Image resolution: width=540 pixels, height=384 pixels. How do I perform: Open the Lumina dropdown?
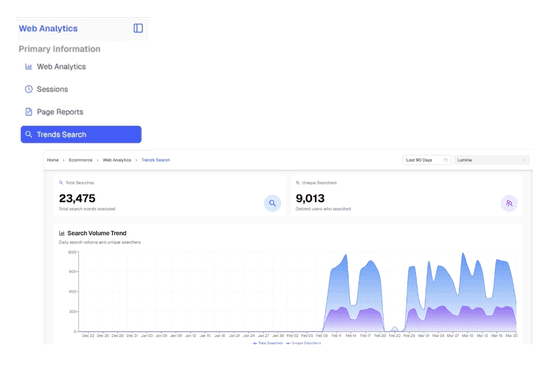click(491, 160)
